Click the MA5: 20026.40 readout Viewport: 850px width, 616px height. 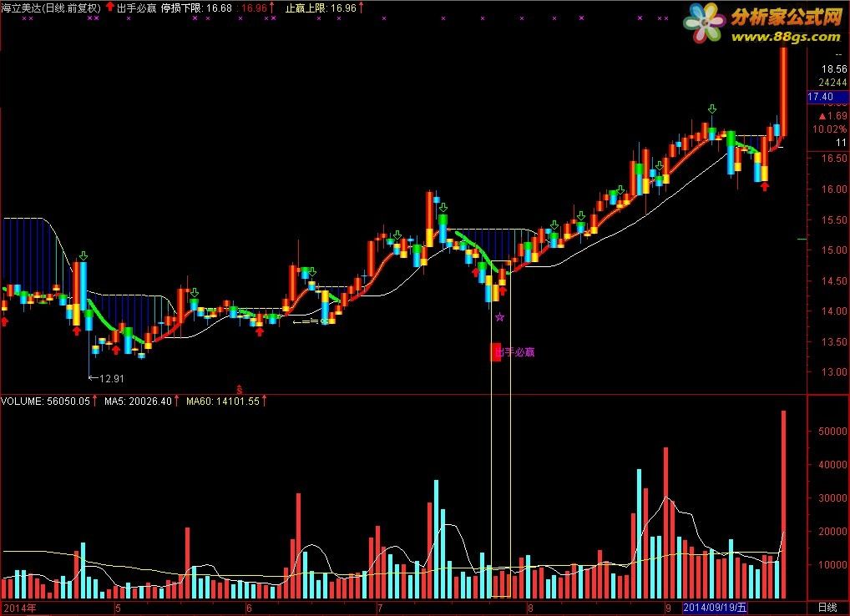pos(138,401)
